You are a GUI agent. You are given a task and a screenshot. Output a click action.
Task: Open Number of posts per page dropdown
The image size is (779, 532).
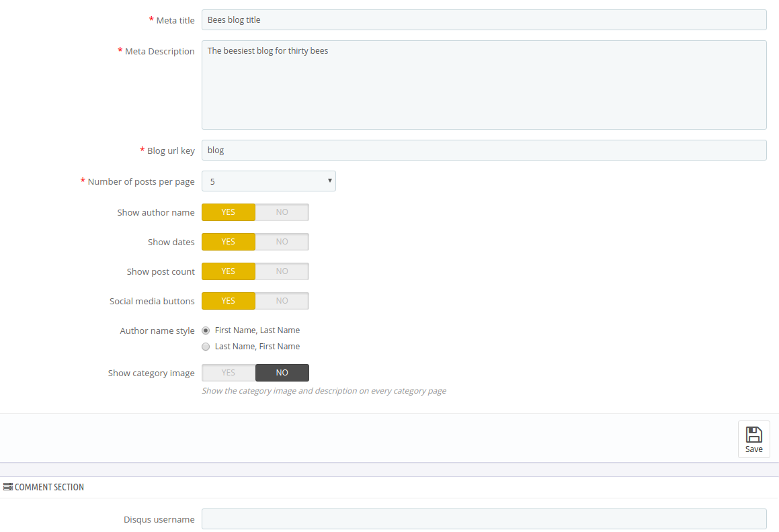point(269,181)
